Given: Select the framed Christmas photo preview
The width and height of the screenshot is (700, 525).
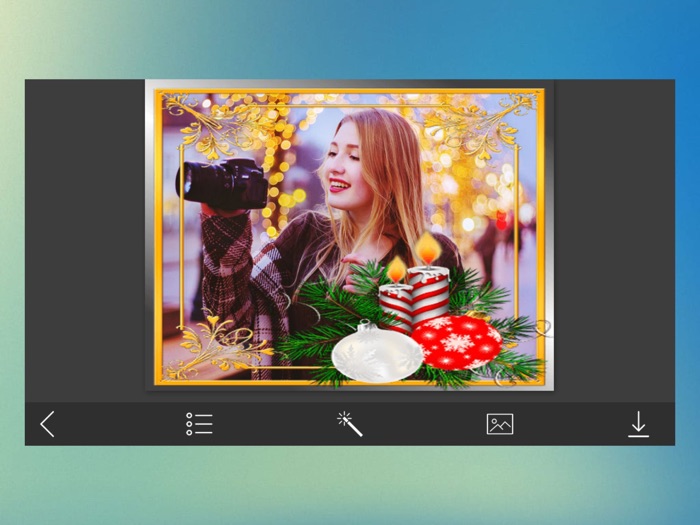Looking at the screenshot, I should 350,235.
